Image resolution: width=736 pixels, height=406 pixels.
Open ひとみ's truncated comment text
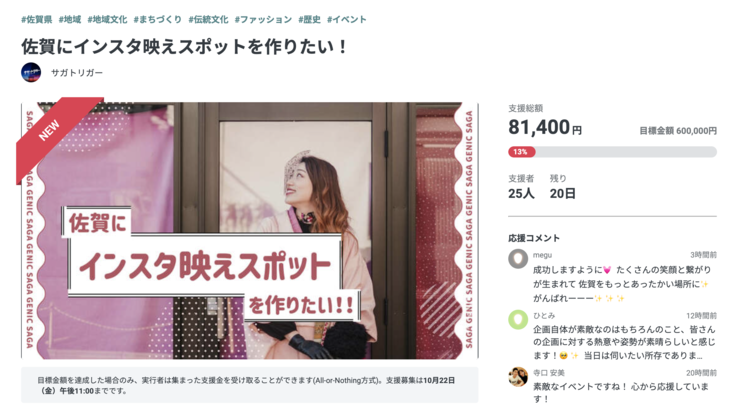click(x=624, y=342)
